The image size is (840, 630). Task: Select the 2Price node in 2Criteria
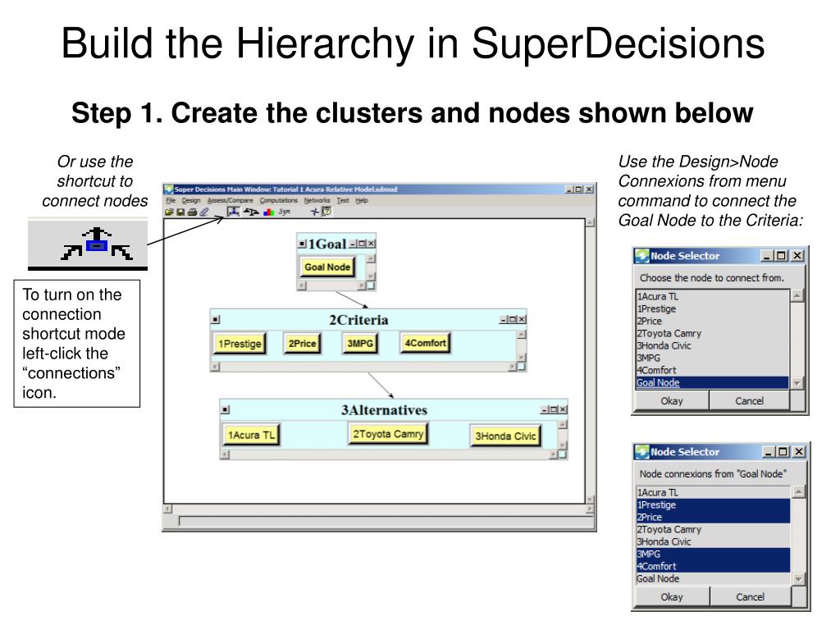(x=302, y=344)
